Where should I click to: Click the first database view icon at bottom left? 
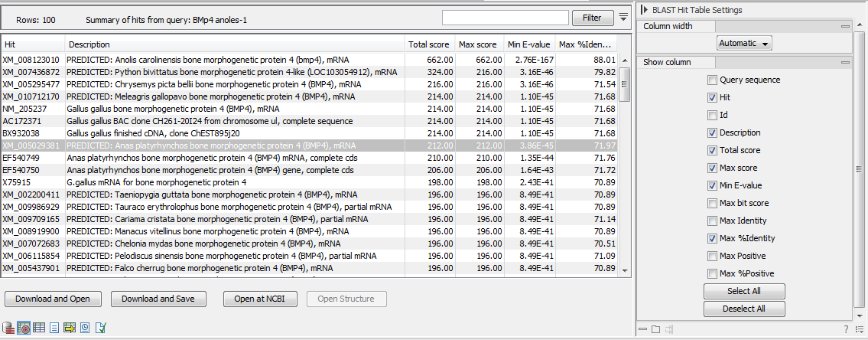point(8,328)
